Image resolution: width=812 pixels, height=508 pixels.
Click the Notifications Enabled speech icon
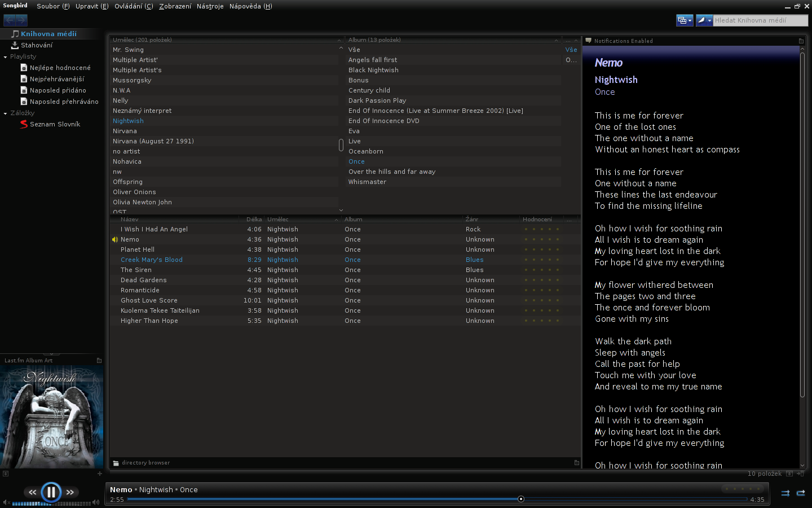588,41
